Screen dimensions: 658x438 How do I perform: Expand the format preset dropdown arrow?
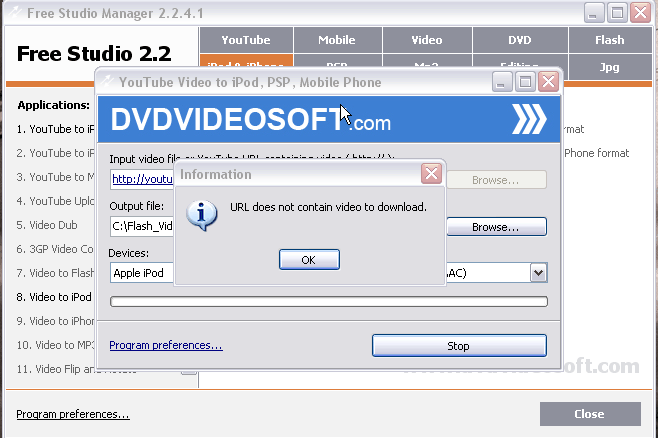538,273
